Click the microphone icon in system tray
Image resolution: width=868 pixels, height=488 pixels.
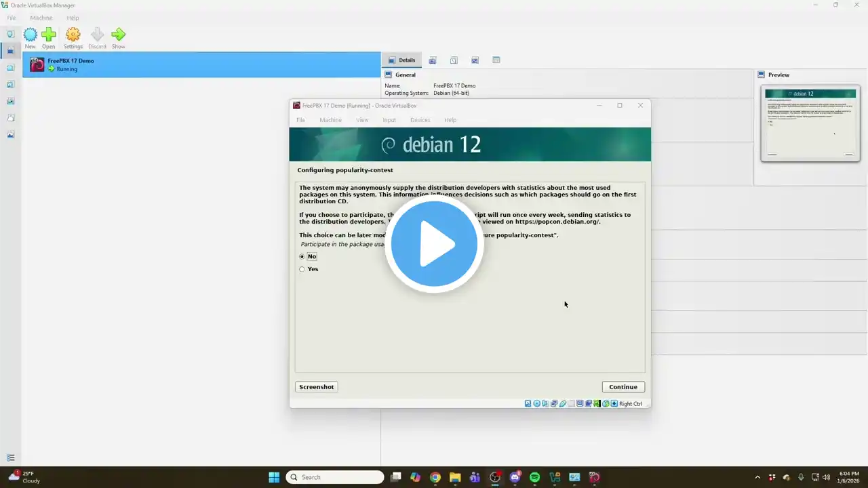click(801, 477)
